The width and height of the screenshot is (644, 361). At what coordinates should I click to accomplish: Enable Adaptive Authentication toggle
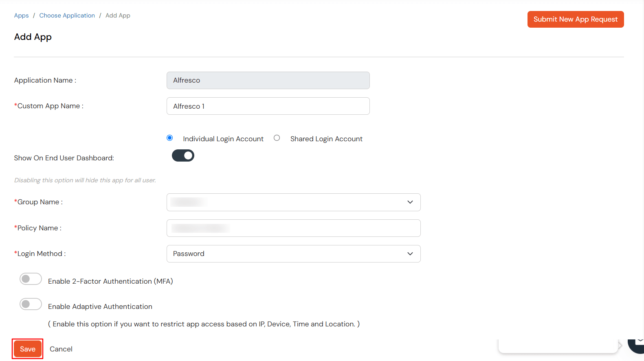[31, 304]
